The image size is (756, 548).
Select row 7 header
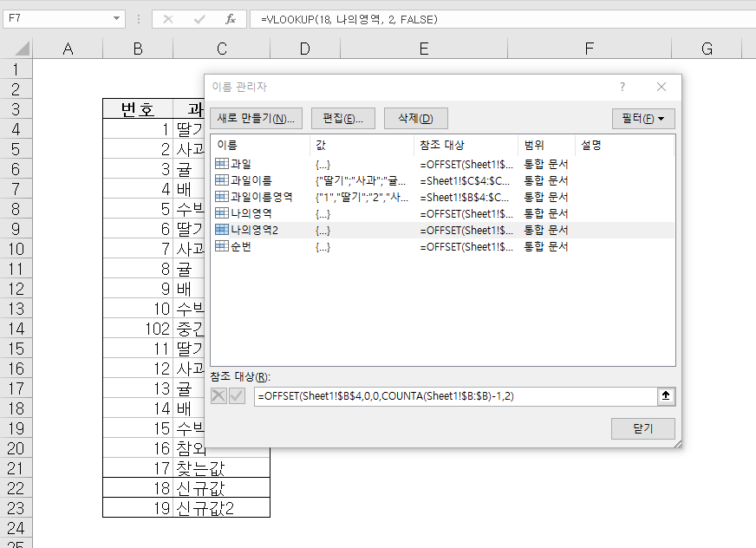coord(16,189)
